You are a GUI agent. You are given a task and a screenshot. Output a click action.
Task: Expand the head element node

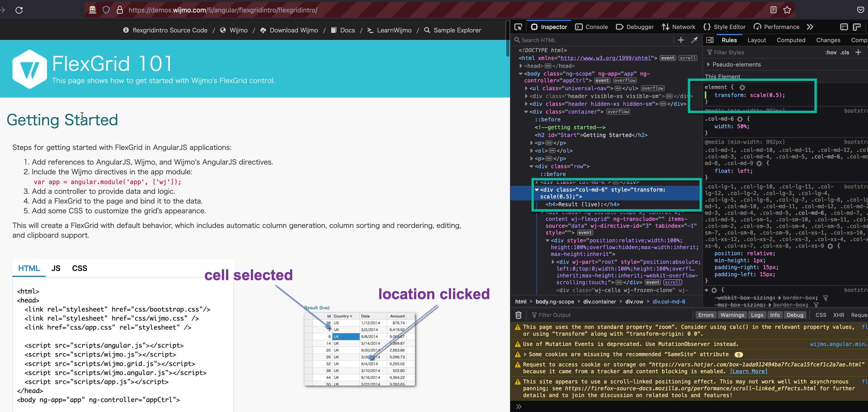521,66
